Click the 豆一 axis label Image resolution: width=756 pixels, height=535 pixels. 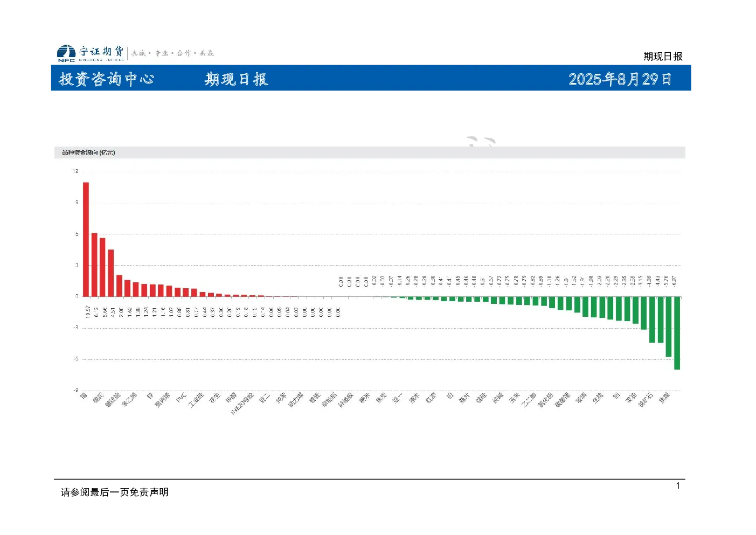coord(398,398)
